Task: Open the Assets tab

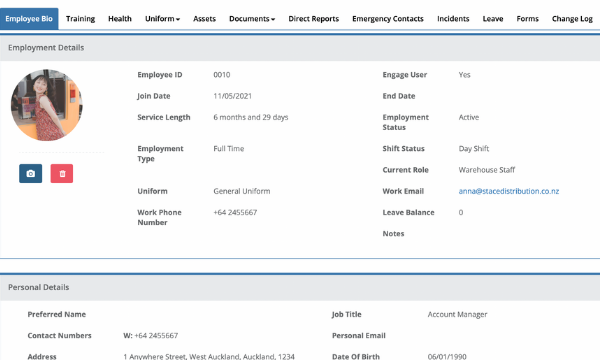Action: (x=204, y=19)
